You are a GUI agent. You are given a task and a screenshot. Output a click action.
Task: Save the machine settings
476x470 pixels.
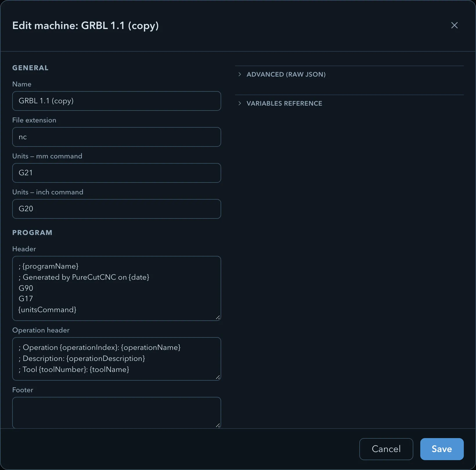(x=442, y=449)
